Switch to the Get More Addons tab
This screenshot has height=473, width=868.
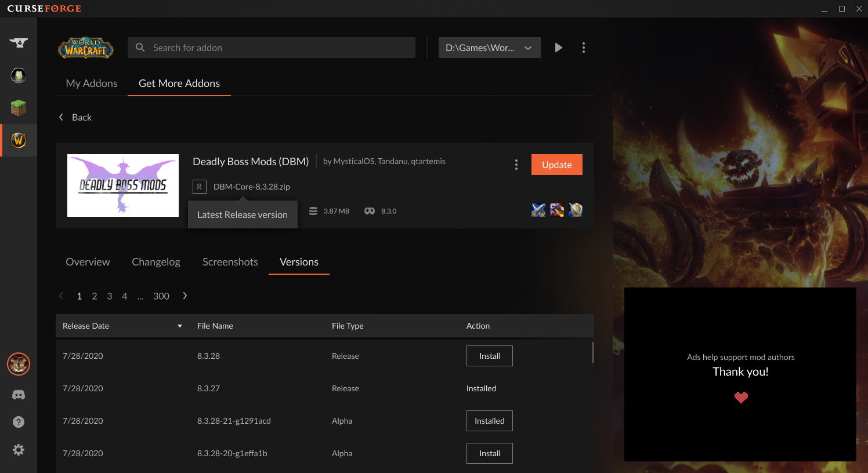[179, 83]
